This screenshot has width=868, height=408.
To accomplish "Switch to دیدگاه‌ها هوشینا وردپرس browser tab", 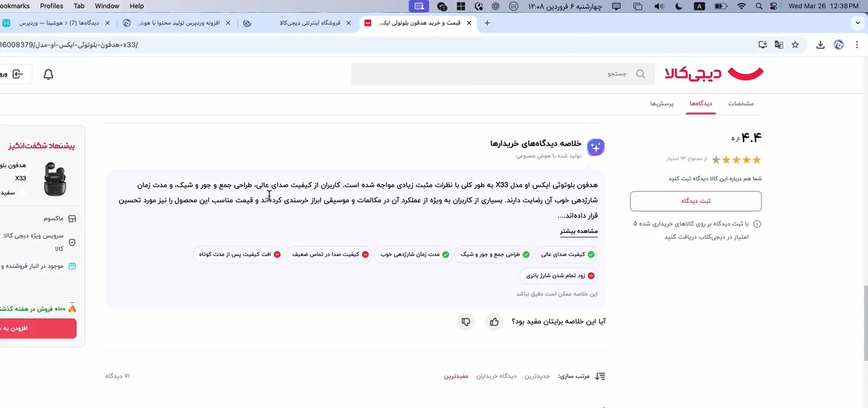I will pos(58,23).
